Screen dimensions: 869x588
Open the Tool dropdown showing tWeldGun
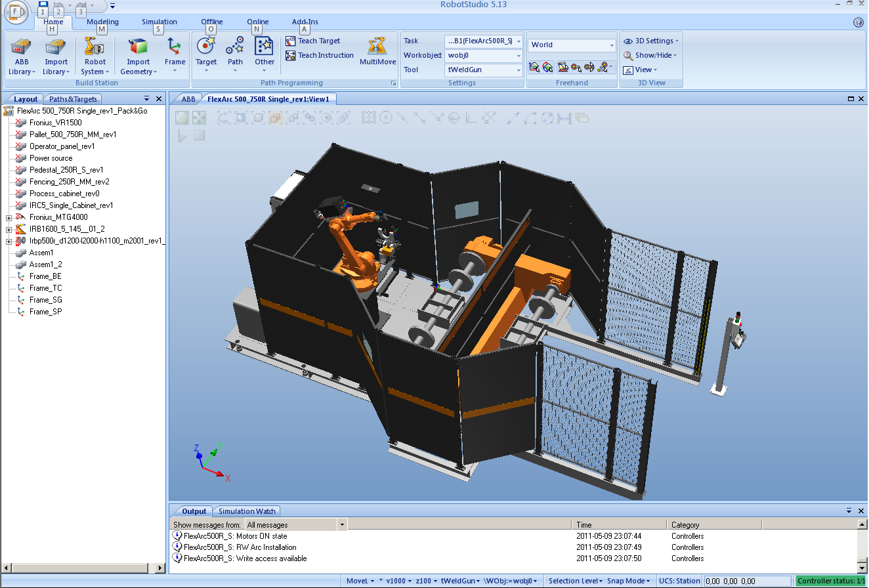tap(484, 70)
